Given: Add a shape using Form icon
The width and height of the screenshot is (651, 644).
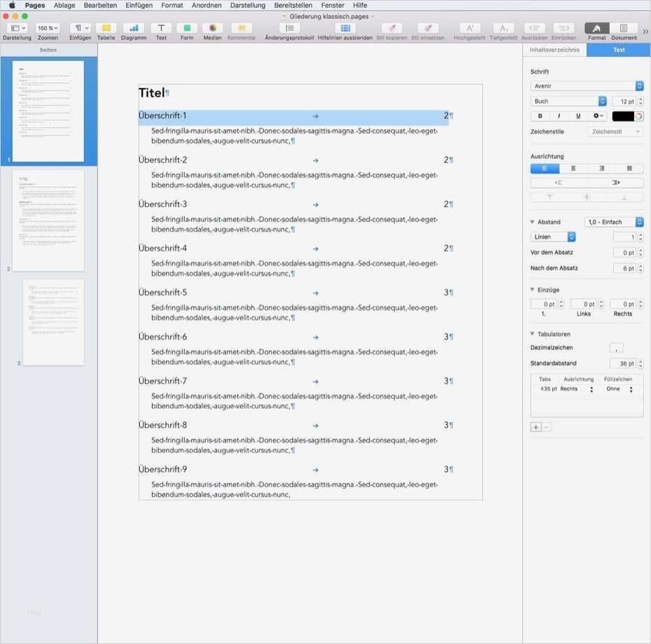Looking at the screenshot, I should 187,28.
